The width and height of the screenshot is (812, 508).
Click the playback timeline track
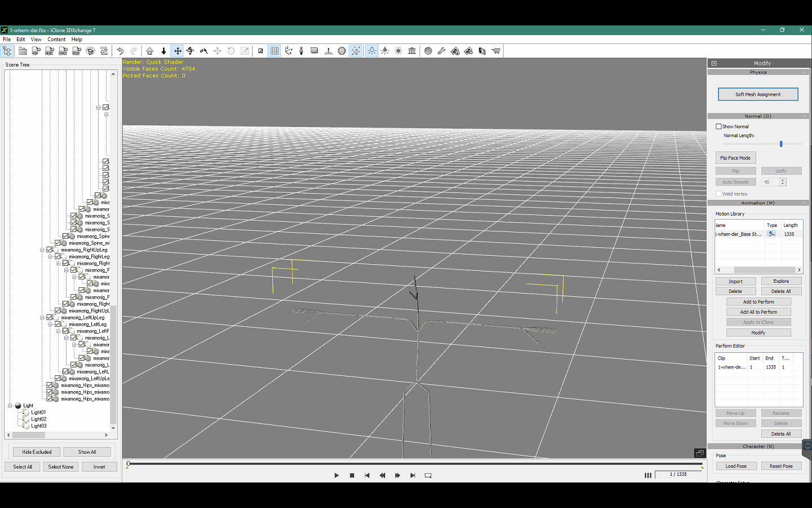(415, 464)
